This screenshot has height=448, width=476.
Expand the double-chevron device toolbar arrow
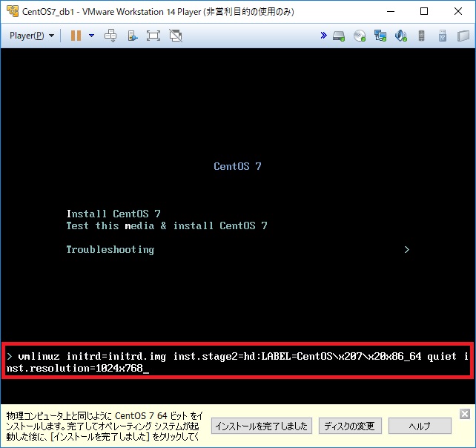(323, 36)
